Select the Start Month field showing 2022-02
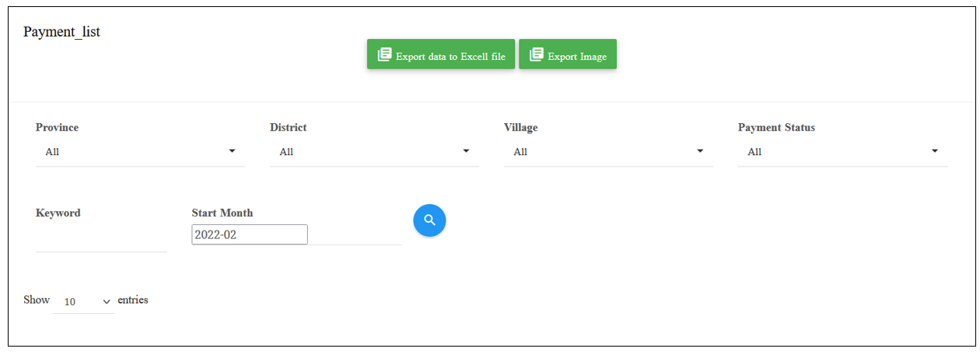The image size is (980, 352). (250, 234)
